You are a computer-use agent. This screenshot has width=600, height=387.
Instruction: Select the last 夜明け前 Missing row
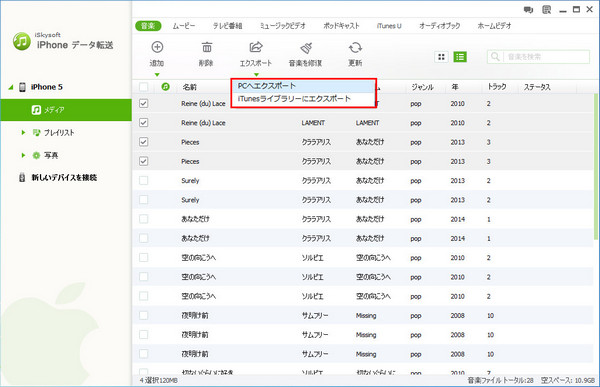tap(363, 354)
